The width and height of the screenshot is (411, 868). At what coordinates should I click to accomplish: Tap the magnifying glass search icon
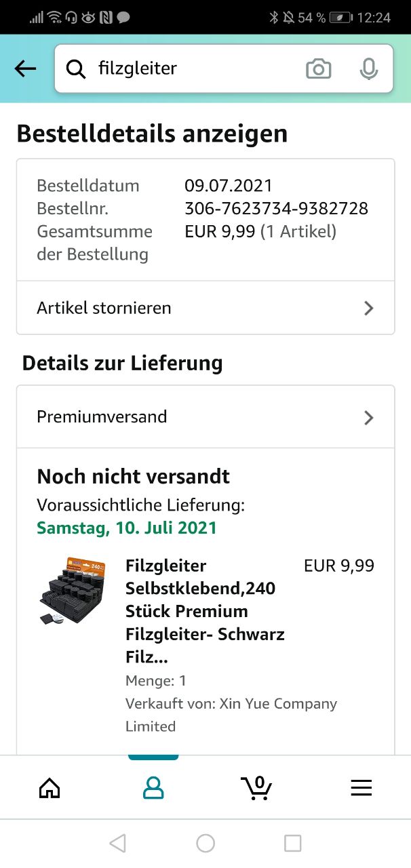pyautogui.click(x=76, y=68)
